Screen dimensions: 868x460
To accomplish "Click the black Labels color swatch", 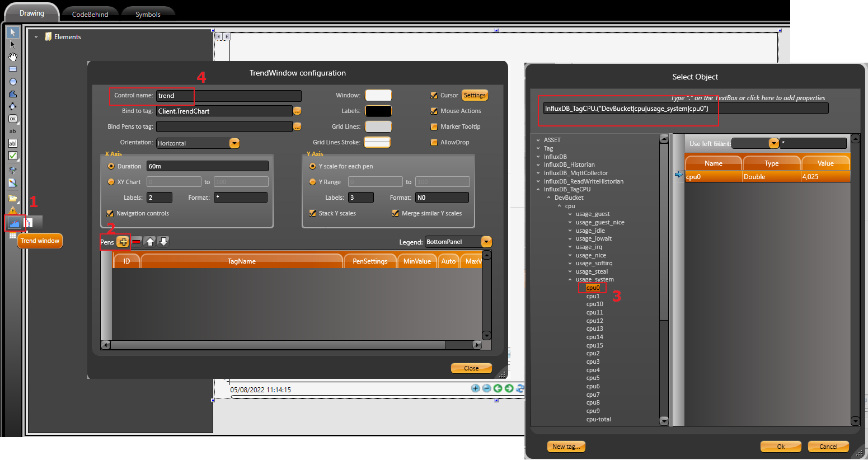I will 378,111.
